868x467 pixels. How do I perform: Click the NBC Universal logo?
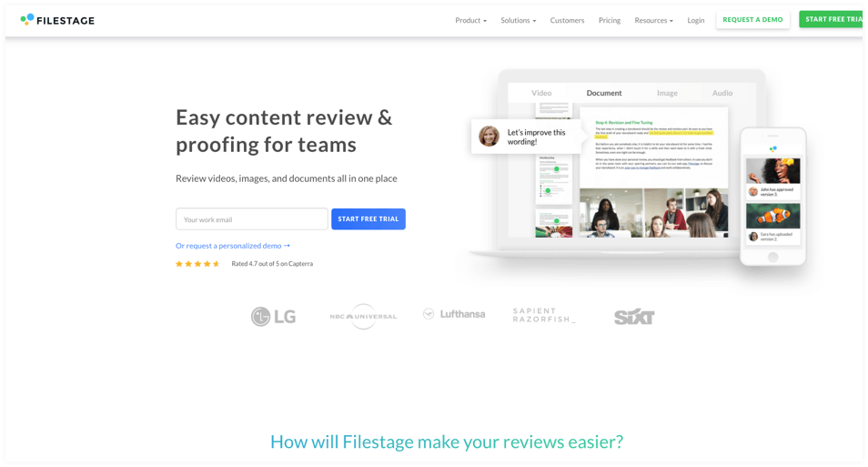tap(363, 316)
